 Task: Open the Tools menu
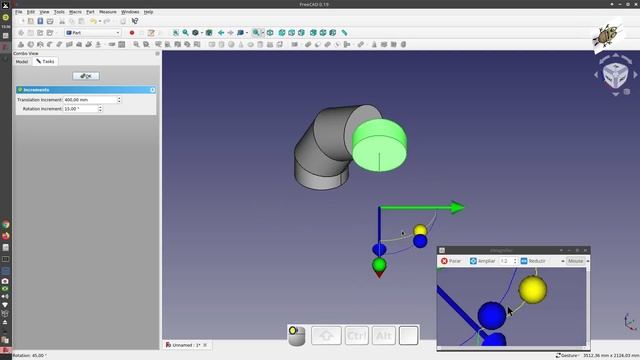tap(59, 12)
